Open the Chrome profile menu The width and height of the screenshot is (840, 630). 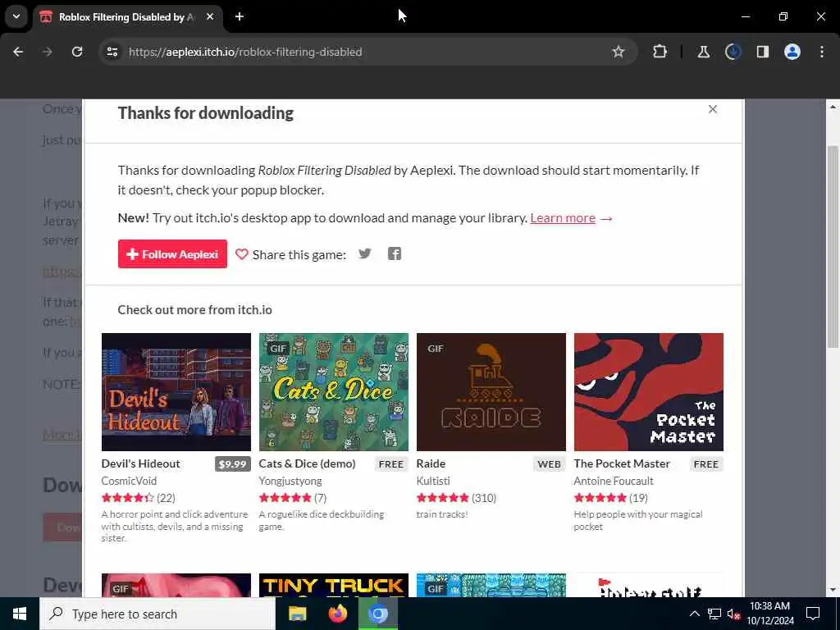[792, 52]
